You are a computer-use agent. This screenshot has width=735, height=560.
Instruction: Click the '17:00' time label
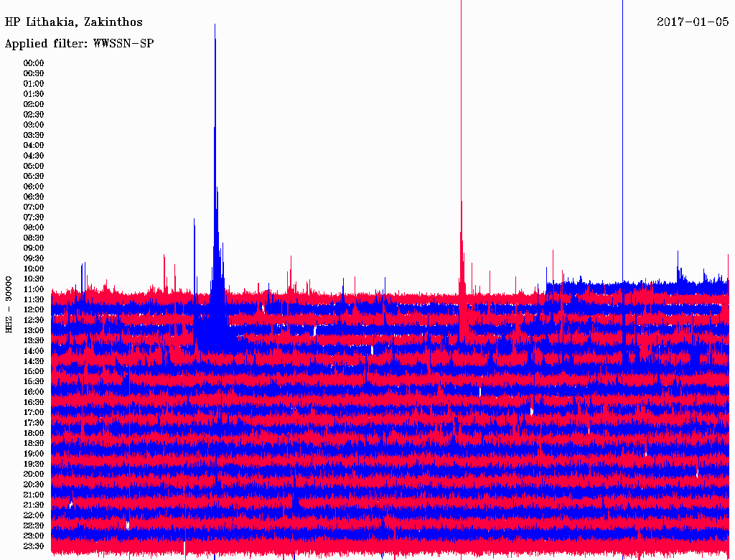pyautogui.click(x=34, y=413)
